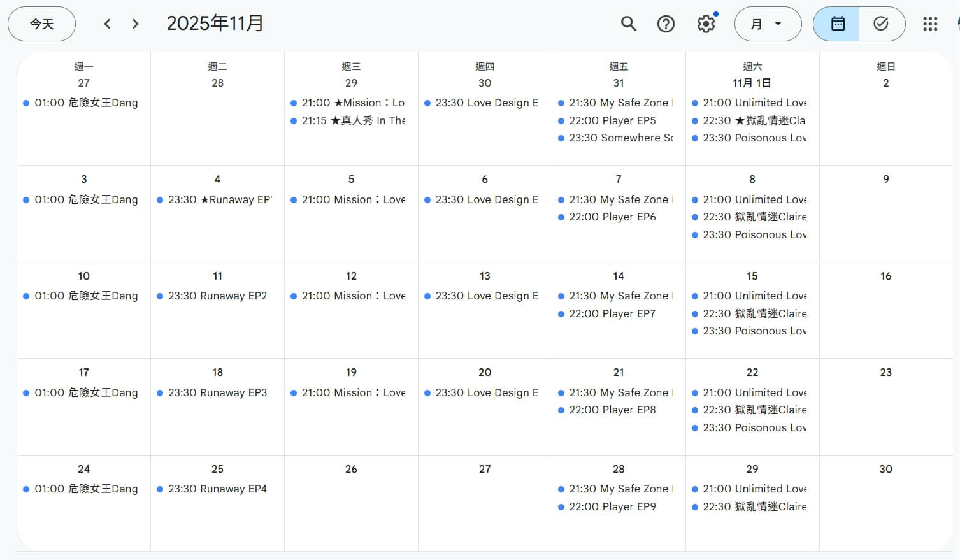
Task: Switch to Tasks view toggle
Action: 881,24
